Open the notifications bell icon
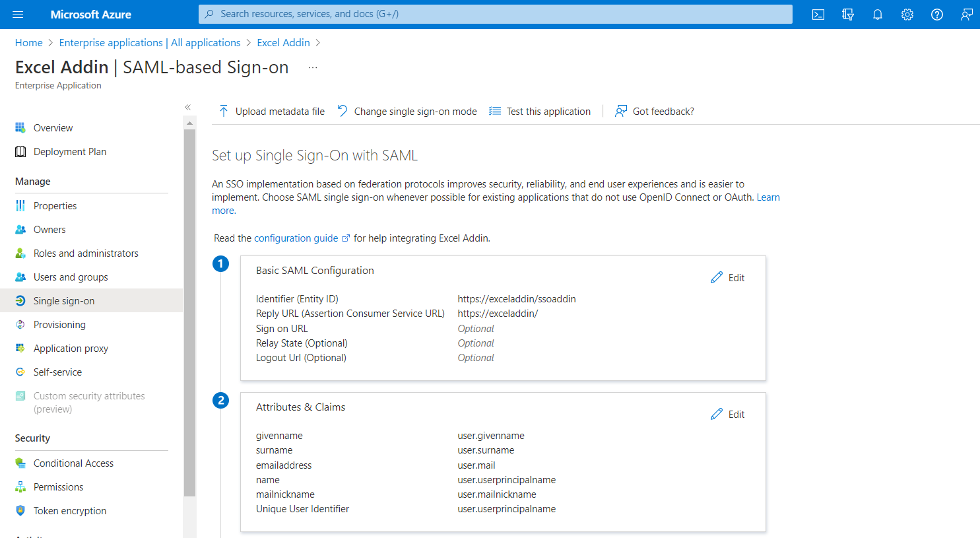This screenshot has height=538, width=980. 878,15
